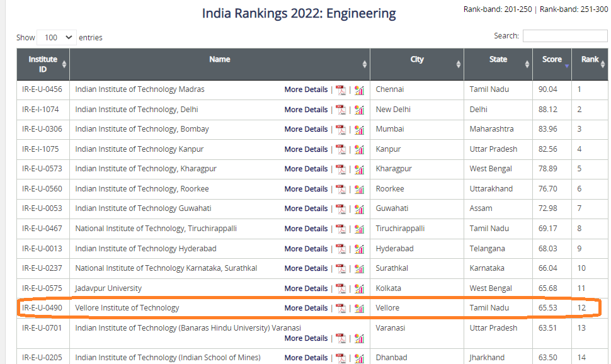Select the score 65.53 cell
This screenshot has width=611, height=364.
pos(552,308)
